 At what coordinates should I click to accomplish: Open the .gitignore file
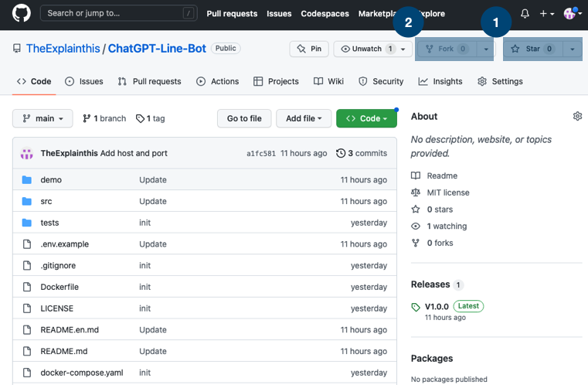(58, 265)
